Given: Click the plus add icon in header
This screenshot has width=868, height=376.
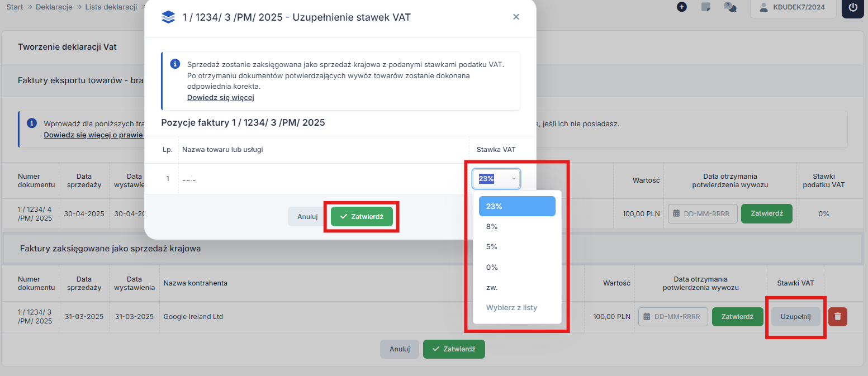Looking at the screenshot, I should [x=681, y=7].
